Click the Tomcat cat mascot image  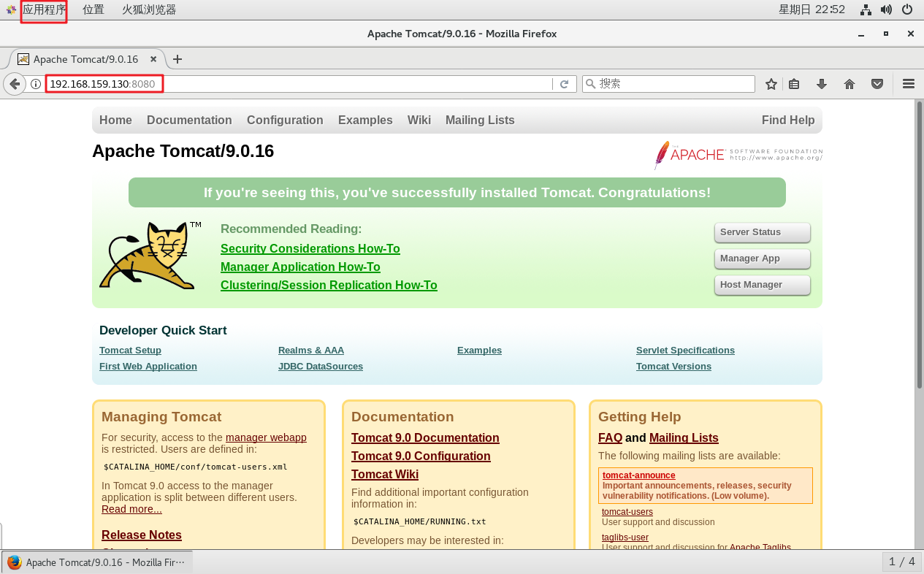click(150, 256)
